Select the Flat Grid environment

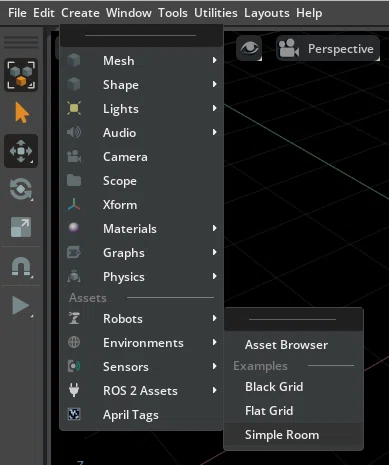tap(269, 411)
